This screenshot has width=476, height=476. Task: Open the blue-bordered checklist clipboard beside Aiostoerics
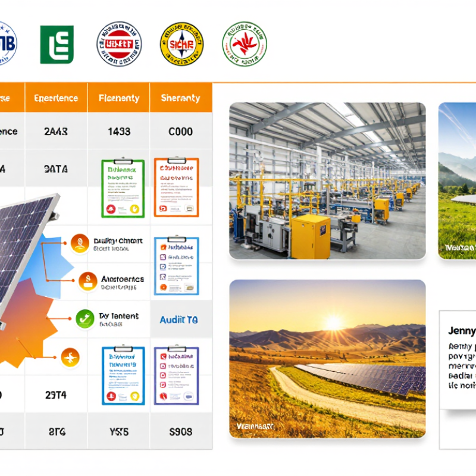click(176, 265)
